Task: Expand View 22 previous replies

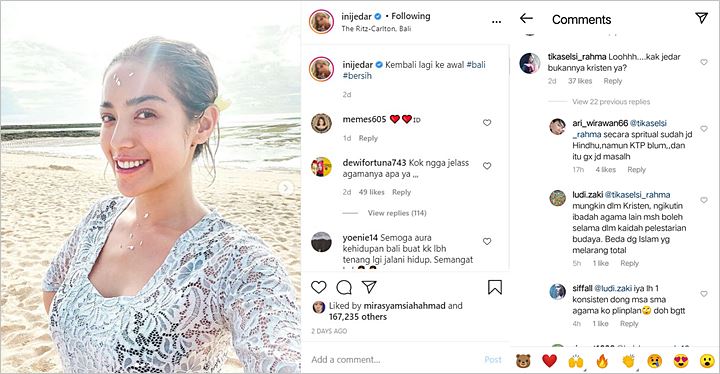Action: [611, 102]
